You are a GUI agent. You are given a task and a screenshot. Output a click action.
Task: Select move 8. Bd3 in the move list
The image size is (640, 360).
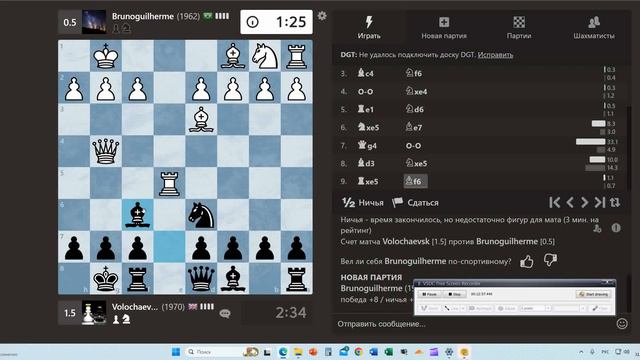pyautogui.click(x=366, y=163)
